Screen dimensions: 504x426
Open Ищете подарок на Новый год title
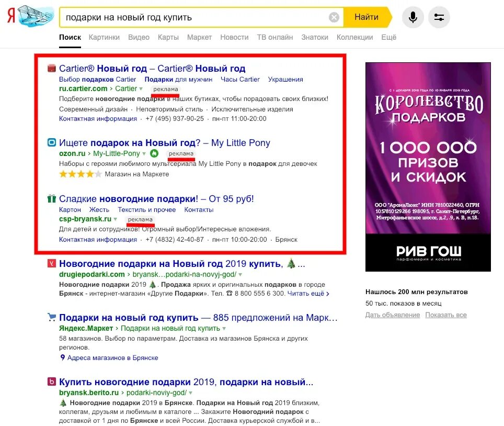click(x=165, y=142)
